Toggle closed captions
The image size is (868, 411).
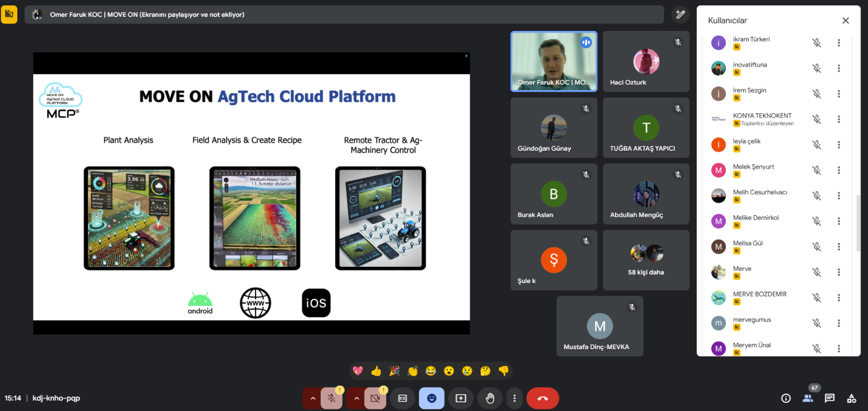pos(403,399)
